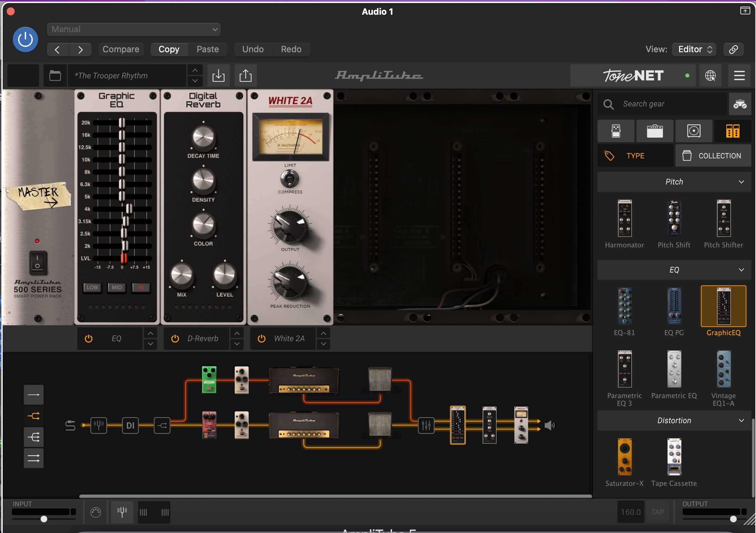
Task: Click the link chain icon
Action: [733, 49]
